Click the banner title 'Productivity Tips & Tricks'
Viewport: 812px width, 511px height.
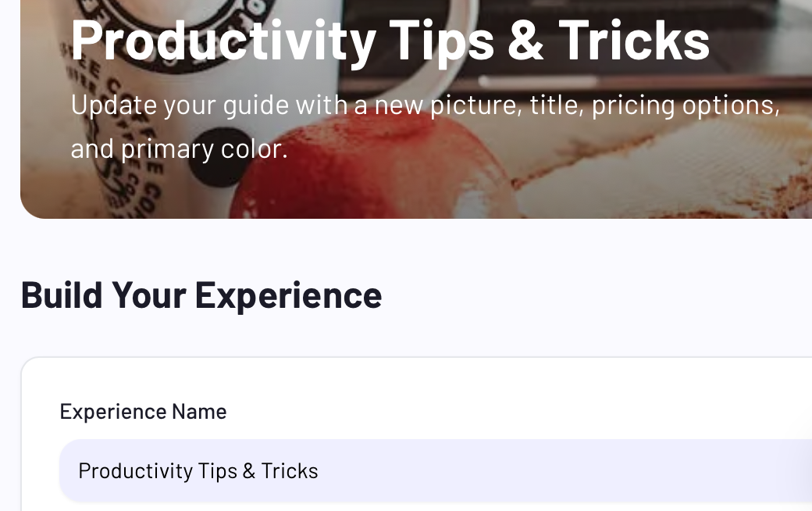point(390,39)
